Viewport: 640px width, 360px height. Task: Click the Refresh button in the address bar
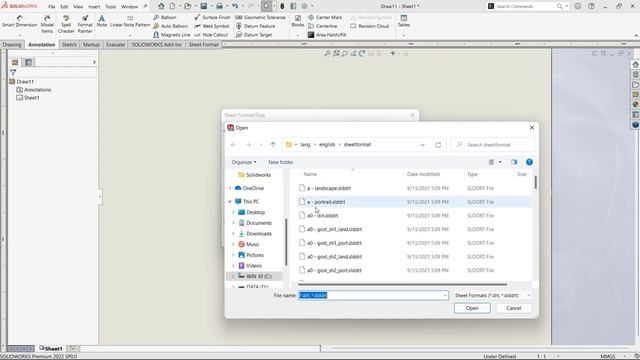tap(438, 145)
